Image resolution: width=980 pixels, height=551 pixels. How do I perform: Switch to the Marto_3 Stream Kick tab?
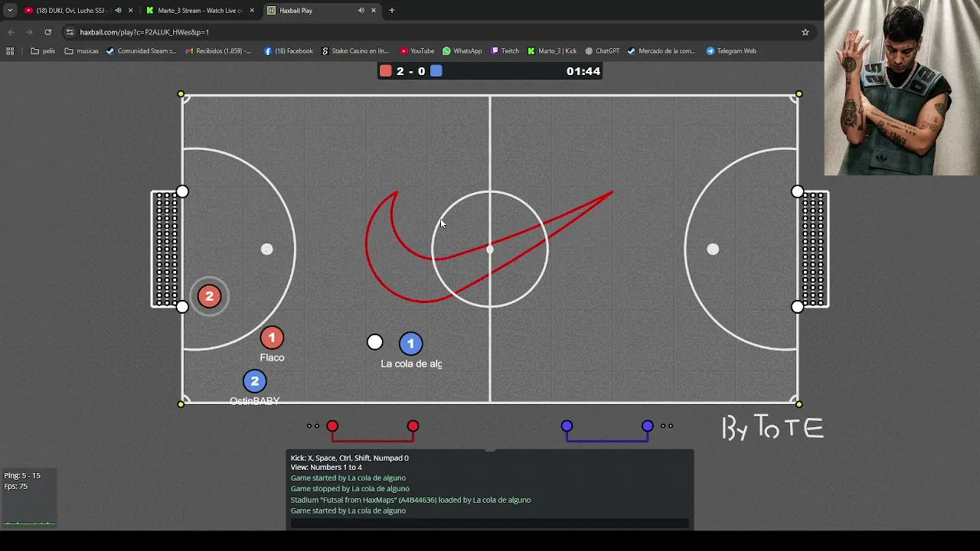199,11
